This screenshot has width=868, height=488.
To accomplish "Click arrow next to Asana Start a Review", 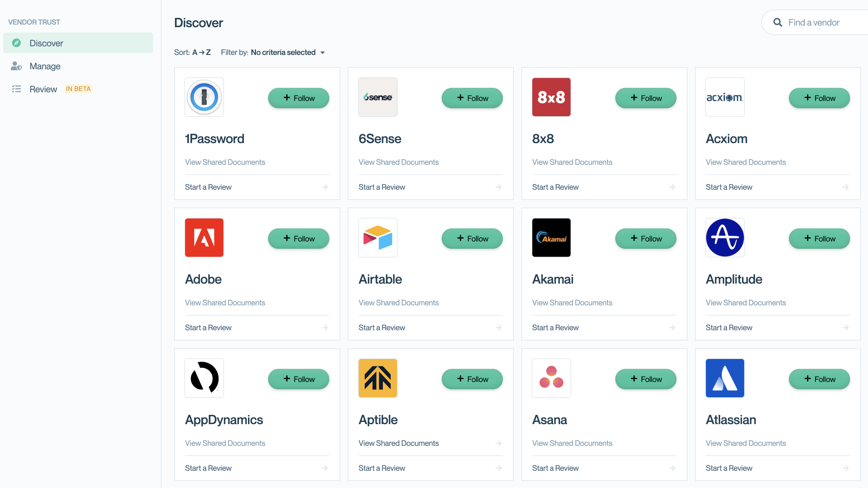I will click(672, 468).
